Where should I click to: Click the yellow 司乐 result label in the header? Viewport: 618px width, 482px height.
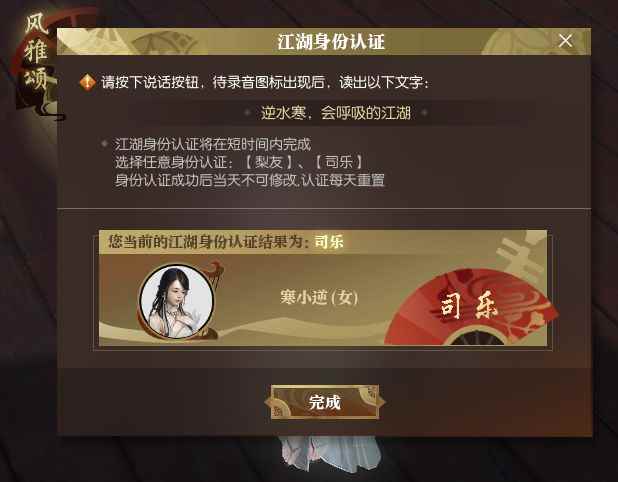pos(329,242)
